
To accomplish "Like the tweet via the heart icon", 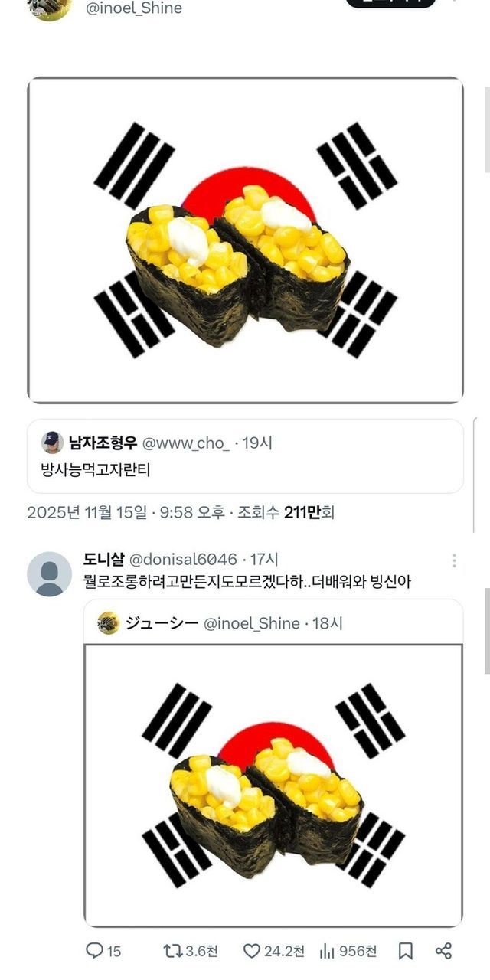I will point(252,951).
